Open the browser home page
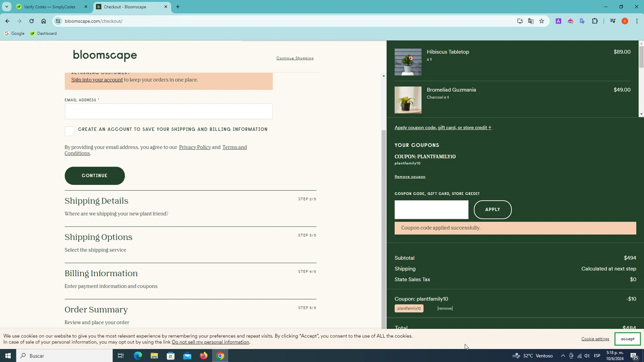Viewport: 644px width, 362px height. coord(43,21)
